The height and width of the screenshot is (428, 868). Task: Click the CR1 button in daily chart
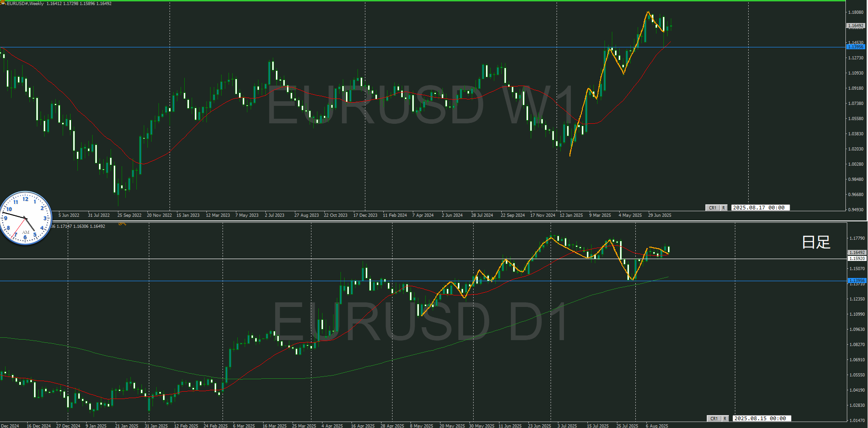[714, 419]
